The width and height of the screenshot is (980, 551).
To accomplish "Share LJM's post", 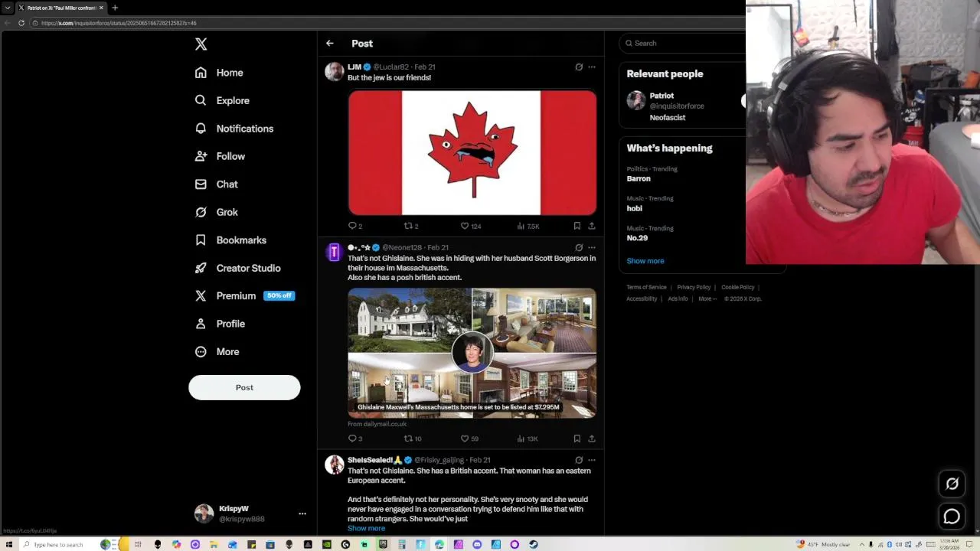I will tap(592, 226).
